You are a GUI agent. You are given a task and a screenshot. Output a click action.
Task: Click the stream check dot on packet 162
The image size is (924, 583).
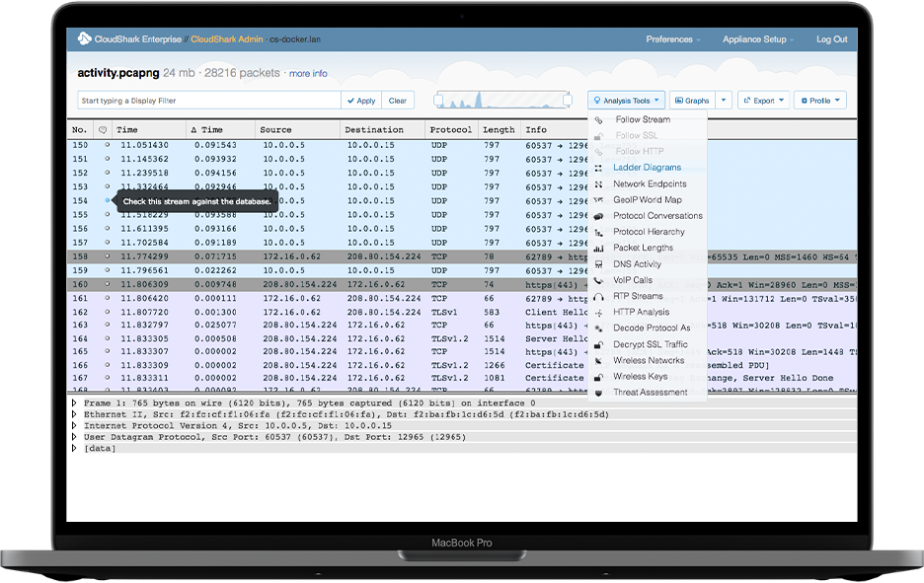(x=108, y=312)
